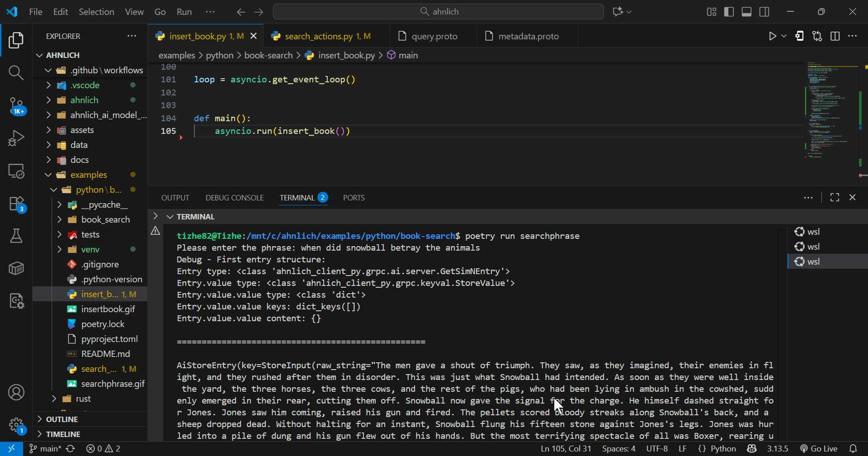Open the Docker extension view

point(16,268)
